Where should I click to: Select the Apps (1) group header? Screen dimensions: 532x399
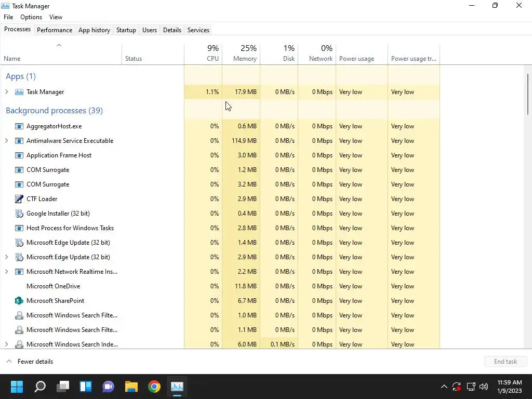coord(21,76)
